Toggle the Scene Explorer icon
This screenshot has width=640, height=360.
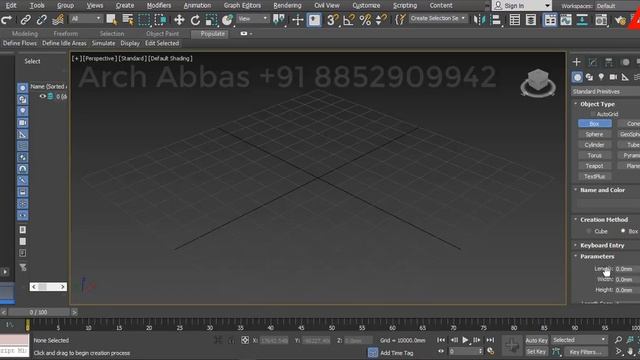(515, 20)
